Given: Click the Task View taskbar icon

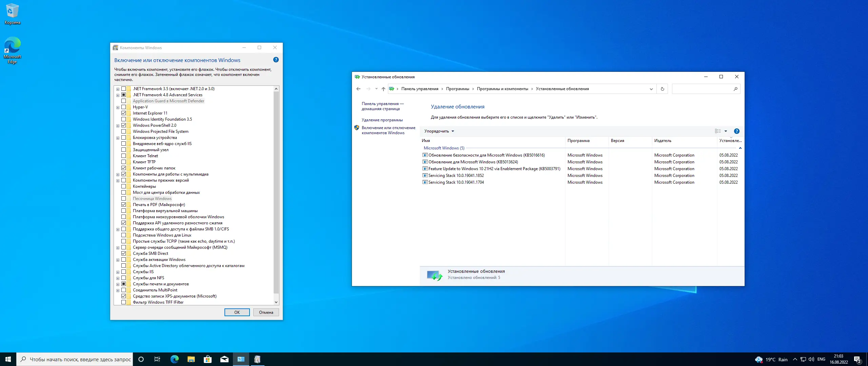Looking at the screenshot, I should pos(157,359).
